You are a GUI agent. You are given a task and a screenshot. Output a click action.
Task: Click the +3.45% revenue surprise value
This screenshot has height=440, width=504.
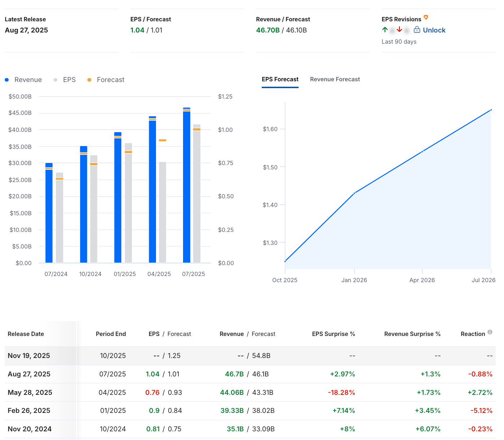427,411
